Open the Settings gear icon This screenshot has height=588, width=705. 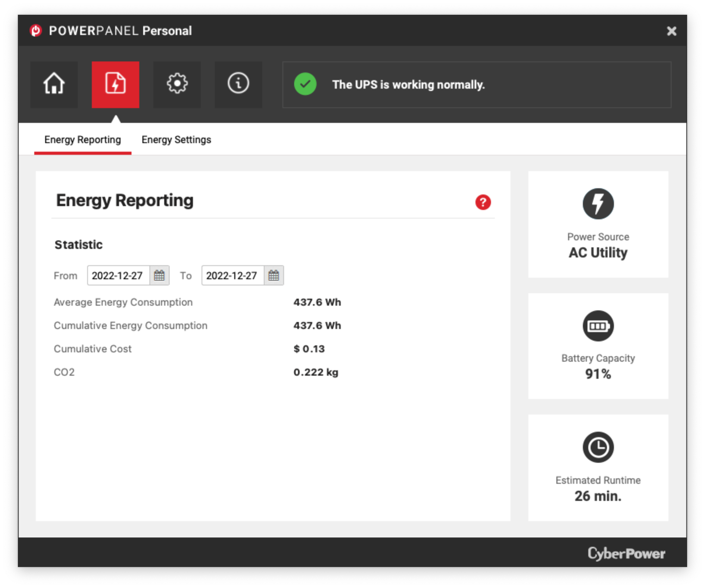(177, 84)
